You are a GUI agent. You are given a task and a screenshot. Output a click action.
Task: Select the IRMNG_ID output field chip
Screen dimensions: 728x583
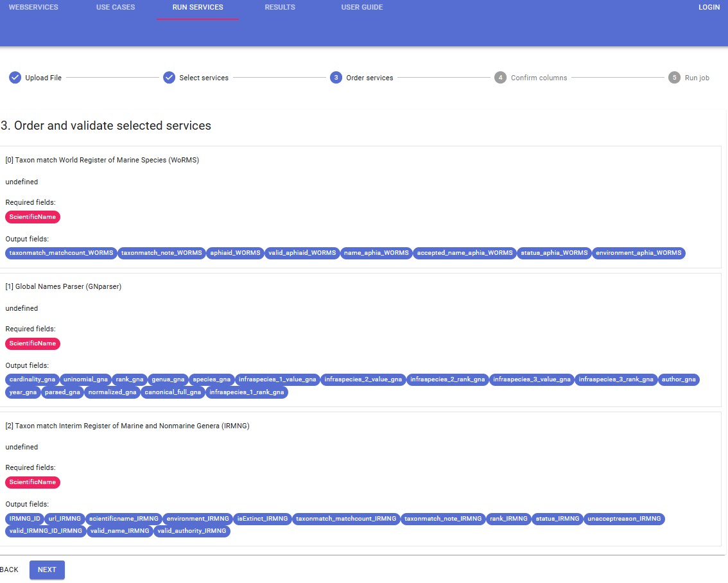(24, 519)
